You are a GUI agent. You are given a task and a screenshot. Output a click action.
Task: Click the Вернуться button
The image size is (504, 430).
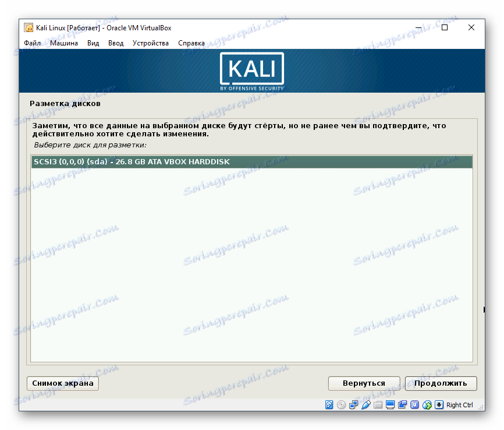click(x=364, y=383)
